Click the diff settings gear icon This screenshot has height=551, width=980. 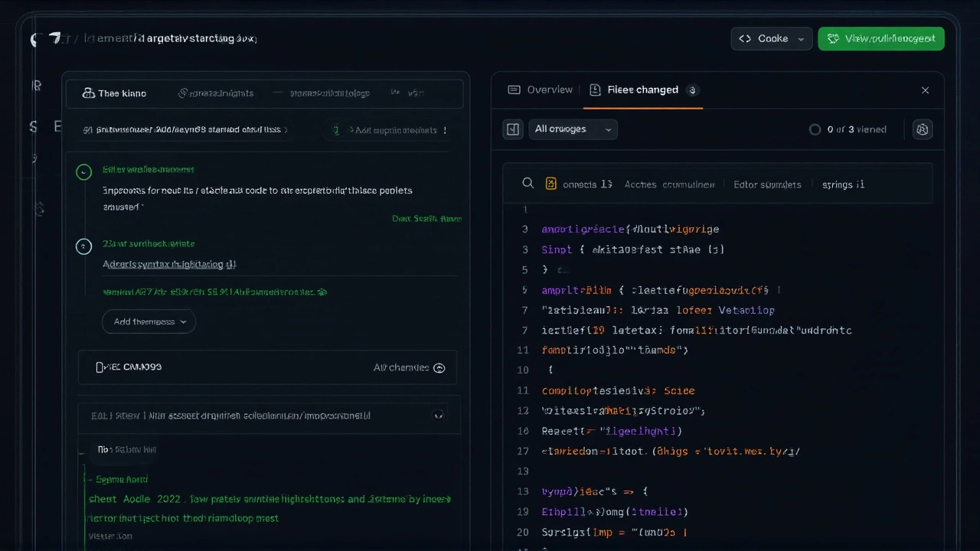(922, 129)
